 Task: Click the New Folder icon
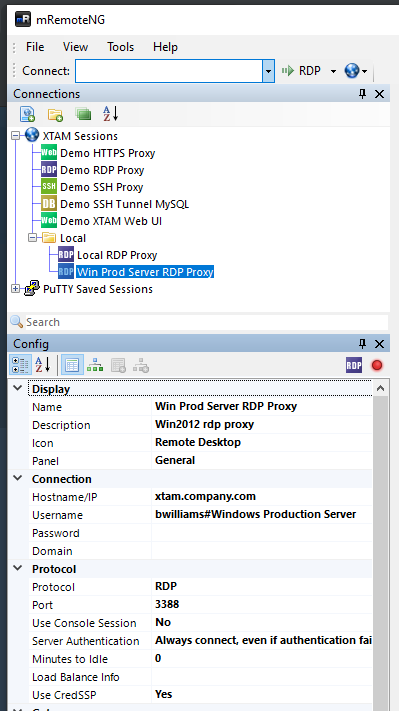(x=55, y=114)
